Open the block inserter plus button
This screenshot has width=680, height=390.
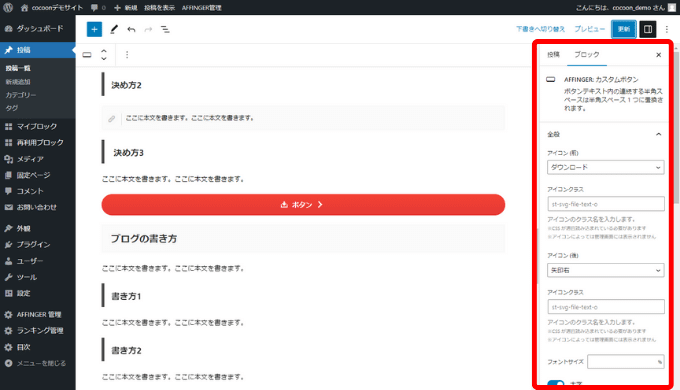pos(94,29)
